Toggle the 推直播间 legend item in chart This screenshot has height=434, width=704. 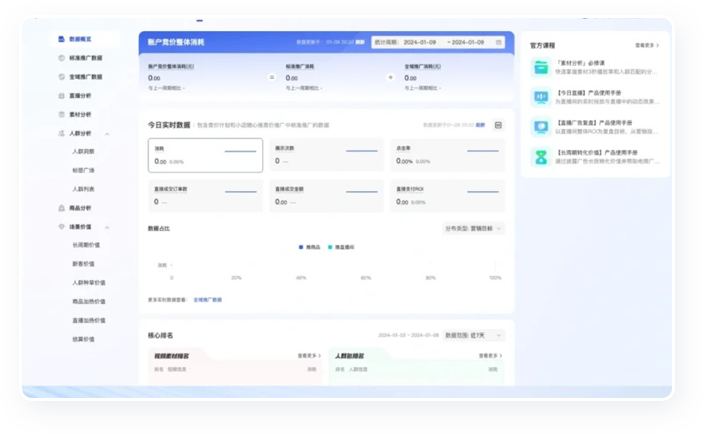[340, 247]
